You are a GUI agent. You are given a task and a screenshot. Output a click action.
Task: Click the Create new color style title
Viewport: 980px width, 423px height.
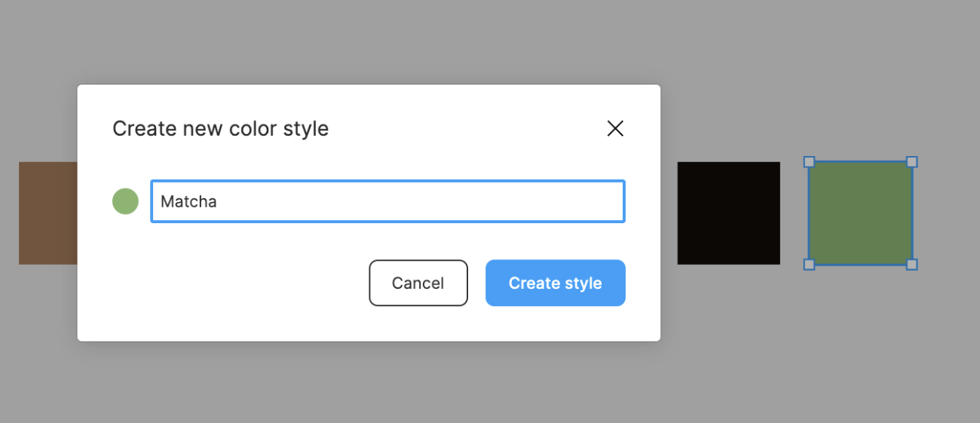tap(220, 128)
